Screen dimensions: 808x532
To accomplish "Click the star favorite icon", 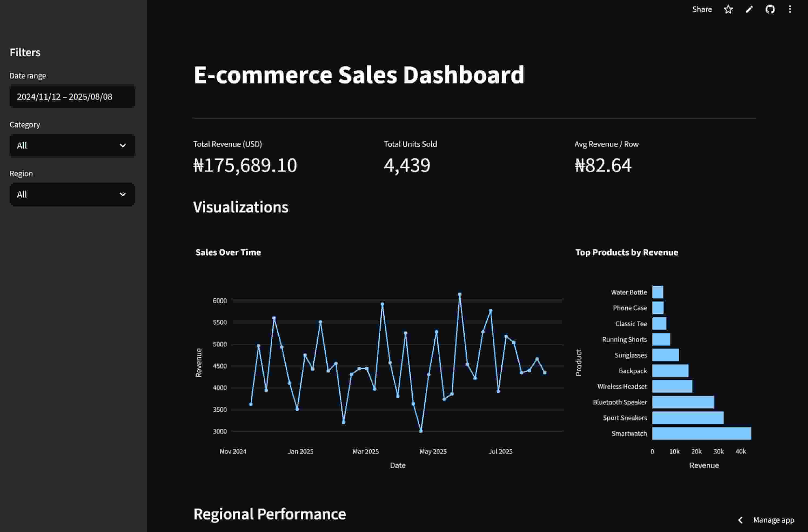I will pyautogui.click(x=728, y=9).
